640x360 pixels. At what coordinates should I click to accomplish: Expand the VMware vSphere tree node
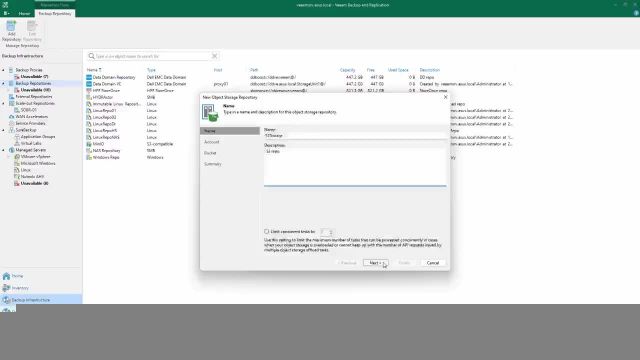click(x=9, y=157)
